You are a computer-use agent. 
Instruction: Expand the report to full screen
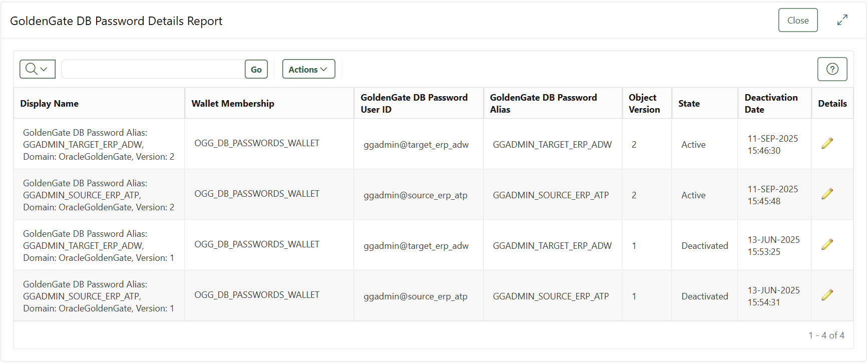[x=842, y=20]
